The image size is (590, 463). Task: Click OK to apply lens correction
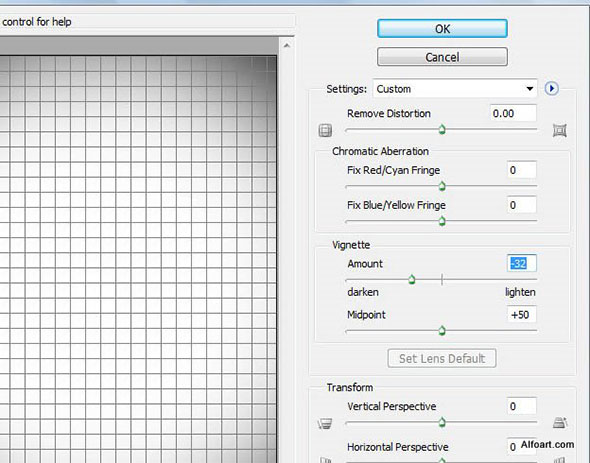tap(442, 29)
